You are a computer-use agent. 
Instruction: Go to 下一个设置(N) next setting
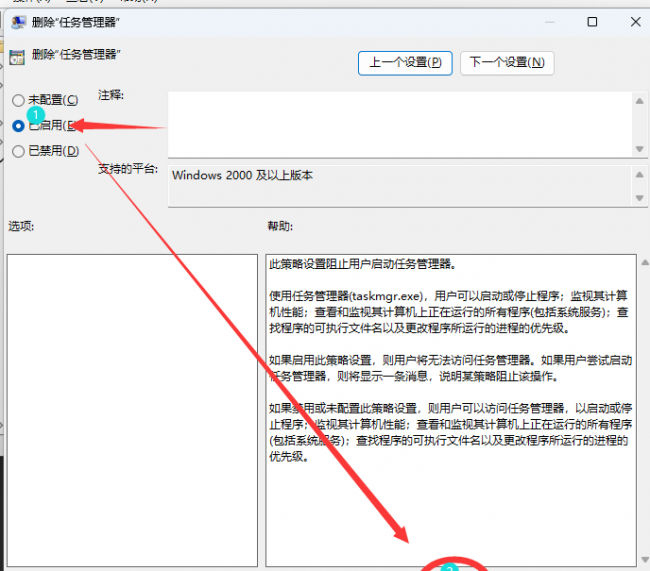click(x=507, y=63)
